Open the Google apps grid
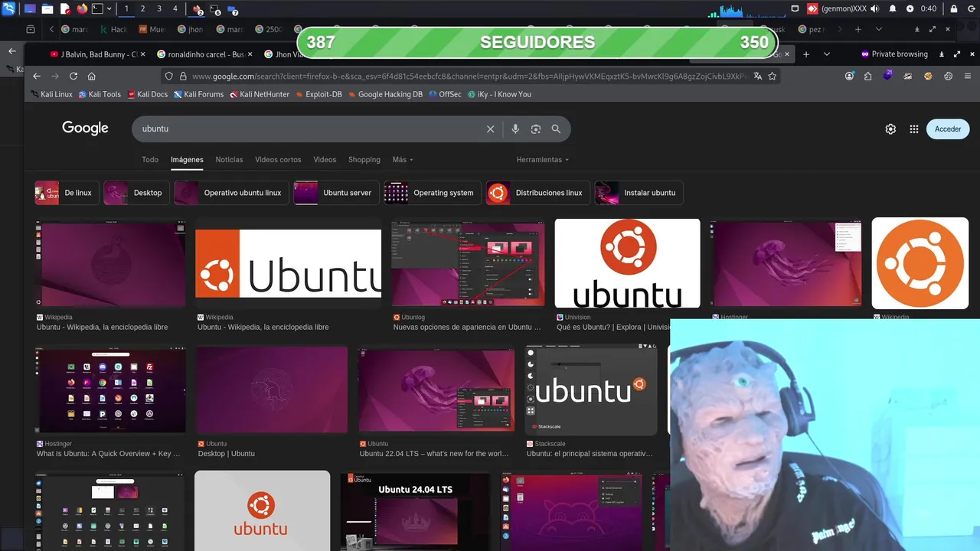This screenshot has width=980, height=551. point(913,129)
